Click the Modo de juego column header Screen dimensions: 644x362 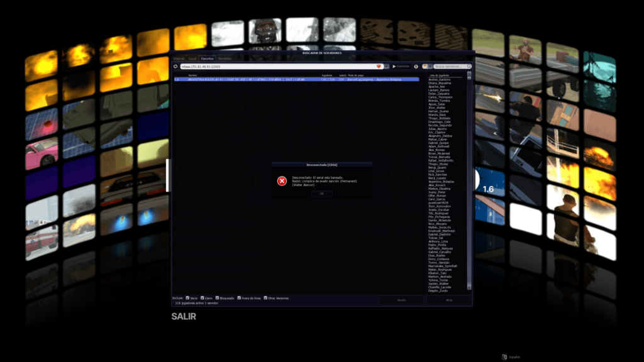pos(356,75)
